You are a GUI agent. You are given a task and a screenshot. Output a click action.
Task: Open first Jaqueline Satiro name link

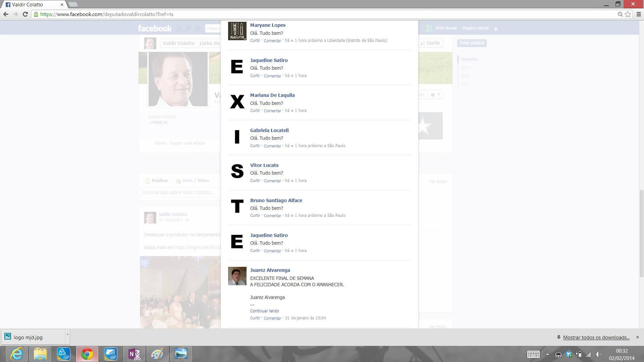pyautogui.click(x=269, y=60)
